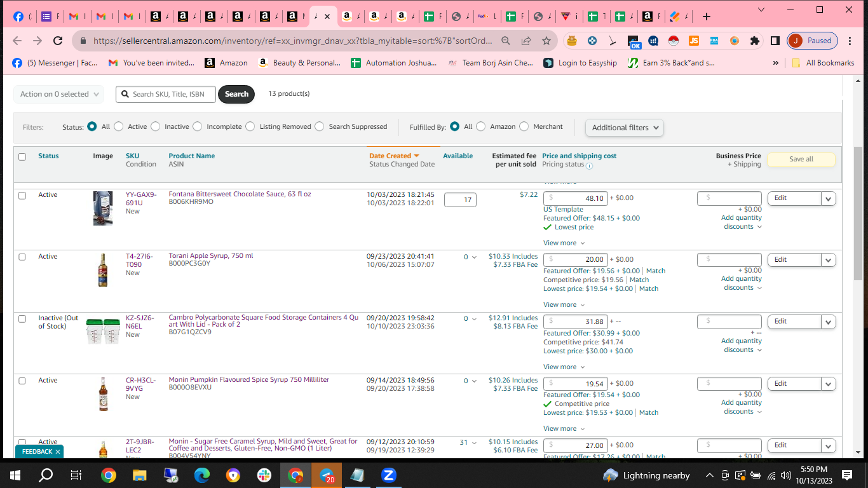Image resolution: width=868 pixels, height=488 pixels.
Task: Reload the Seller Central page
Action: pos(58,41)
